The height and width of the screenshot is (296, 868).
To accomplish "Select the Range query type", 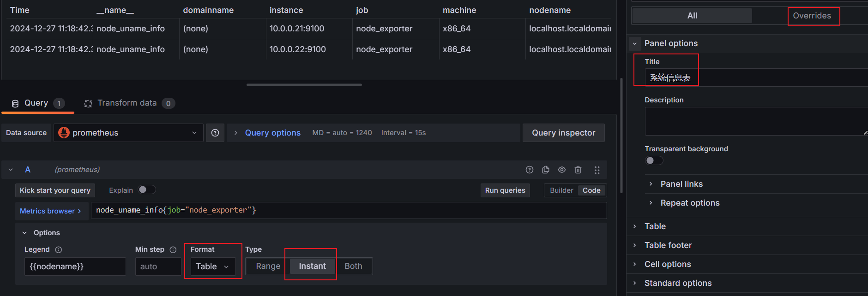I will click(x=268, y=266).
